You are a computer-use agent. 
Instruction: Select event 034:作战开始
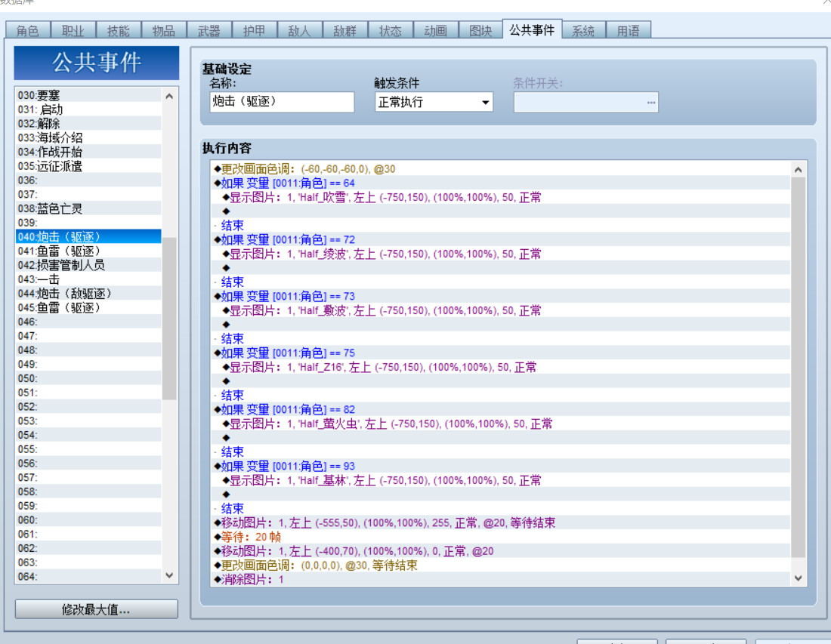pos(88,152)
